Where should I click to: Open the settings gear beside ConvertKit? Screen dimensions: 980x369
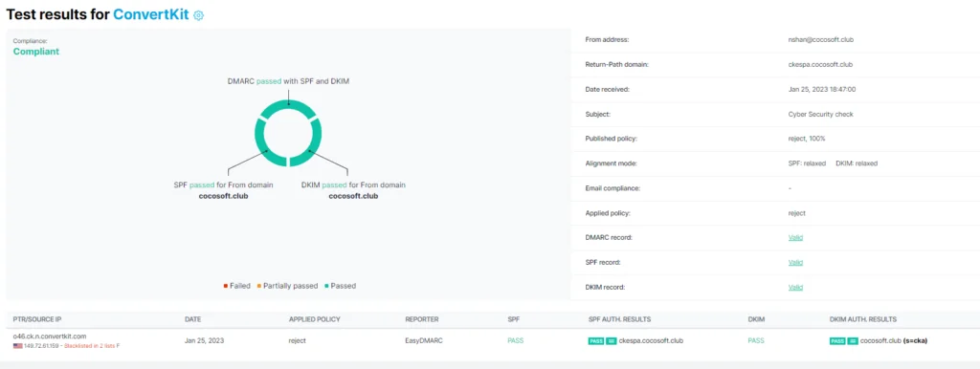[199, 15]
